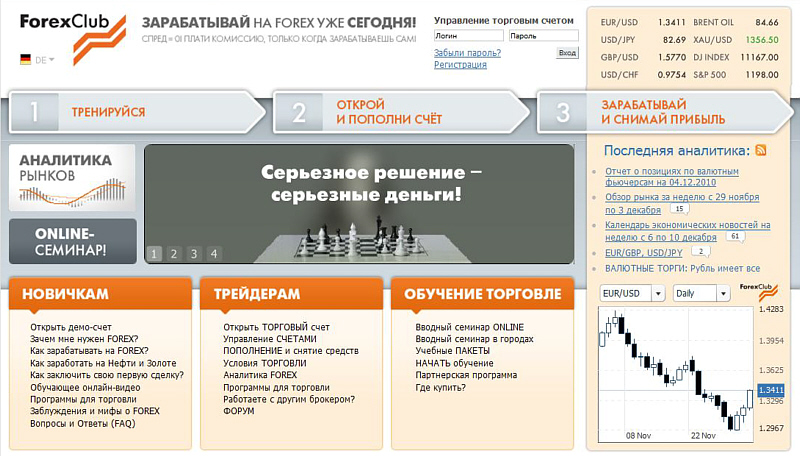800x456 pixels.
Task: Open Открыть ТОРГОВЫЙ счет link
Action: (x=277, y=327)
